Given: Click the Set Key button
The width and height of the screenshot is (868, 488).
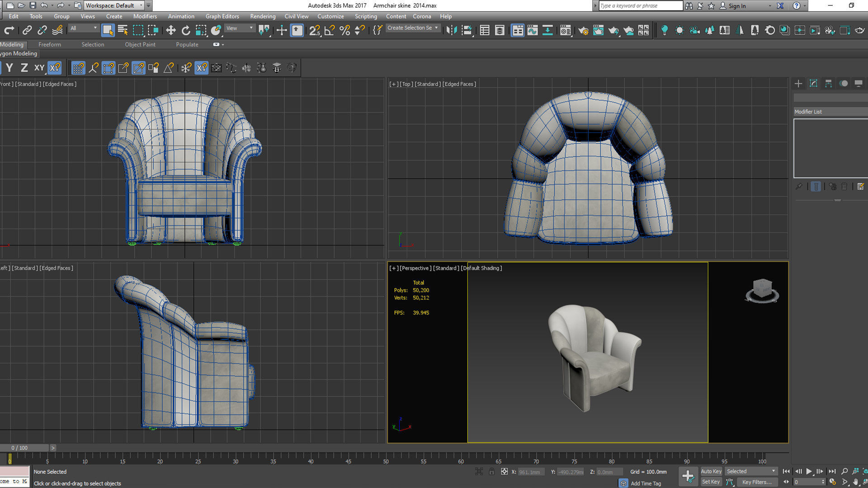Looking at the screenshot, I should pyautogui.click(x=711, y=482).
